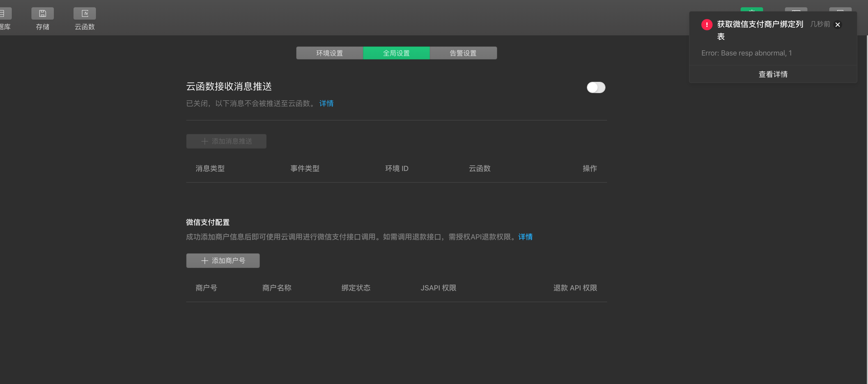This screenshot has height=384, width=868.
Task: Click 查看详情 in error notification
Action: click(773, 74)
